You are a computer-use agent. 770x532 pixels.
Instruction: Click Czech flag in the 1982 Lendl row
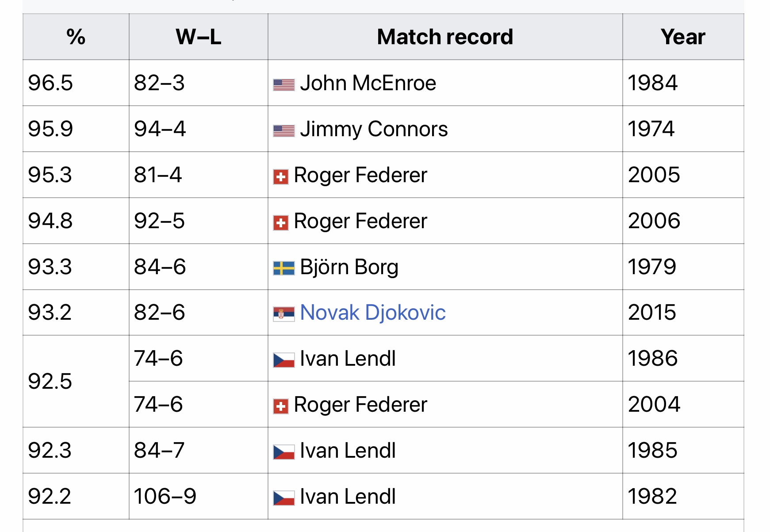[283, 498]
